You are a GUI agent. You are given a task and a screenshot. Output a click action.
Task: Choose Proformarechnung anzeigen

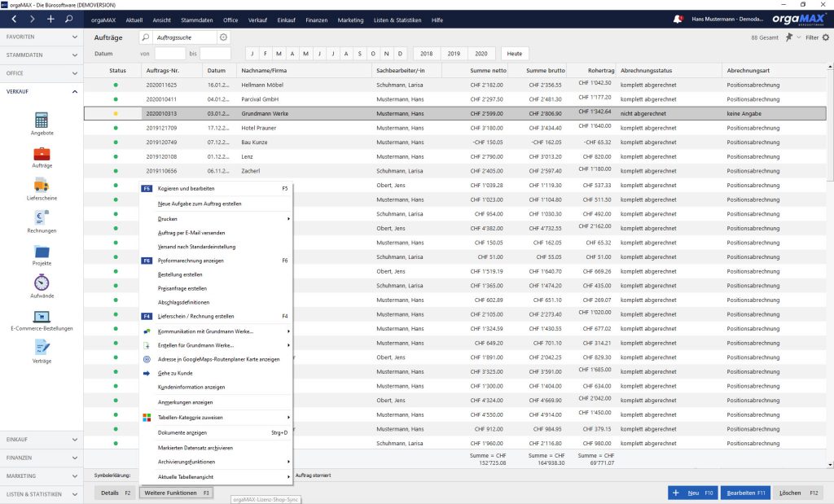point(215,261)
